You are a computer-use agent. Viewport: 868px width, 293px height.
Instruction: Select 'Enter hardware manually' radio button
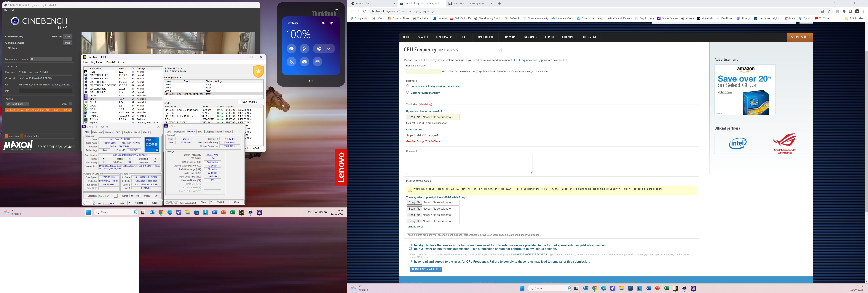point(407,92)
